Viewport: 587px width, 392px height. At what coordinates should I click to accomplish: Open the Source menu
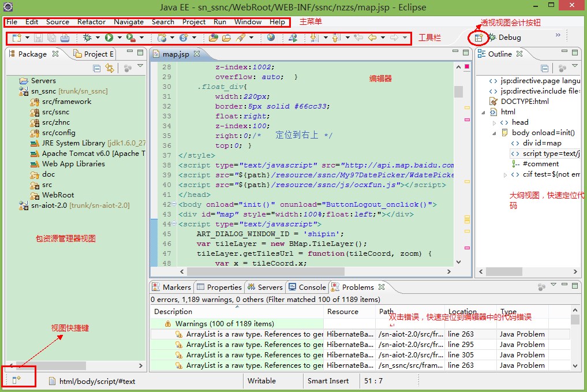click(58, 22)
